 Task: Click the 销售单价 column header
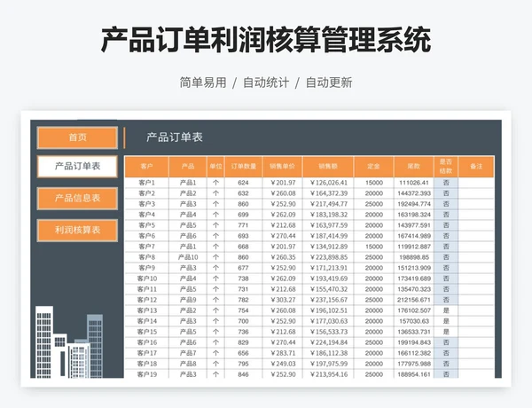pos(282,167)
